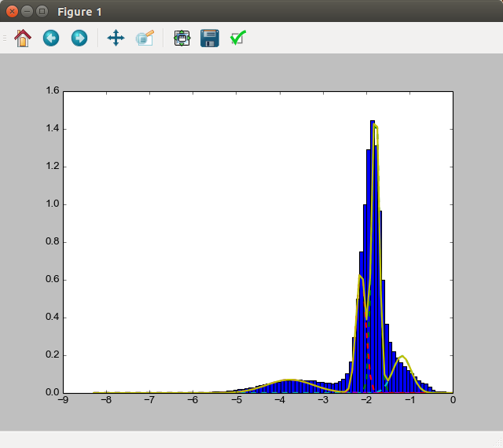This screenshot has height=448, width=503.
Task: Click the top of the tallest blue histogram bar
Action: click(373, 122)
